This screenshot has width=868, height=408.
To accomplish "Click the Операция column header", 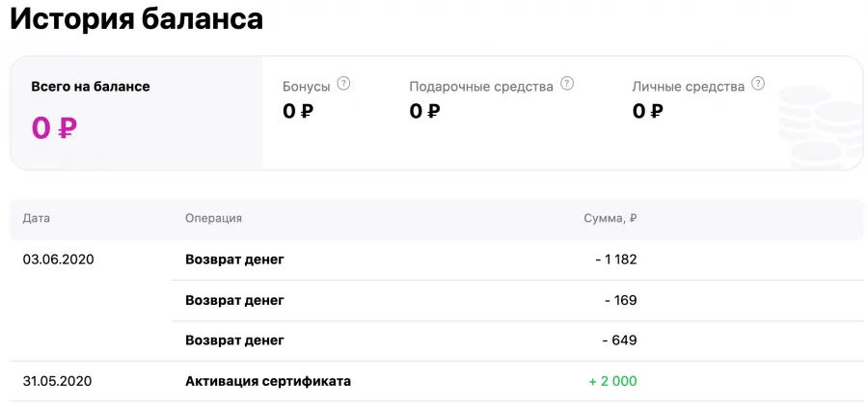I will click(x=214, y=218).
